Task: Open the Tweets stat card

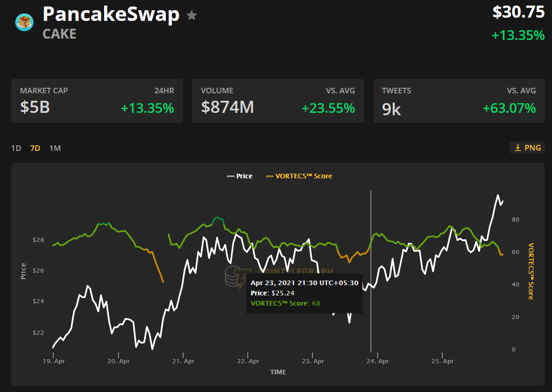Action: (459, 101)
